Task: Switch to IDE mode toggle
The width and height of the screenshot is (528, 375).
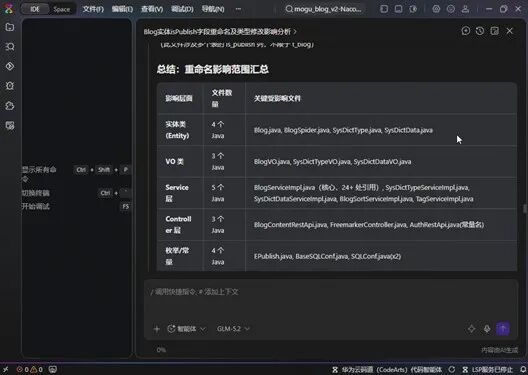Action: pyautogui.click(x=35, y=9)
